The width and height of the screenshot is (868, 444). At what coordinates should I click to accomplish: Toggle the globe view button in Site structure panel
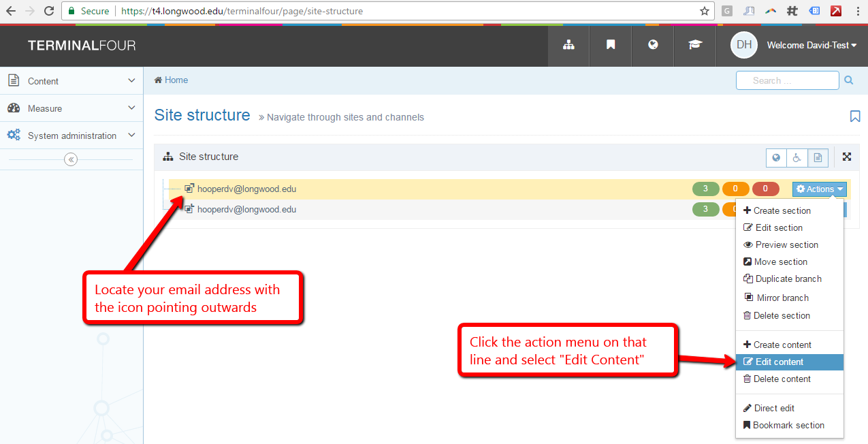tap(776, 157)
